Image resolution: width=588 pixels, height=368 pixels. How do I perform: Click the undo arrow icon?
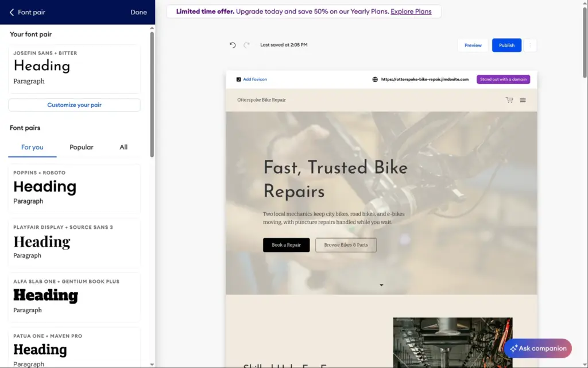[233, 45]
